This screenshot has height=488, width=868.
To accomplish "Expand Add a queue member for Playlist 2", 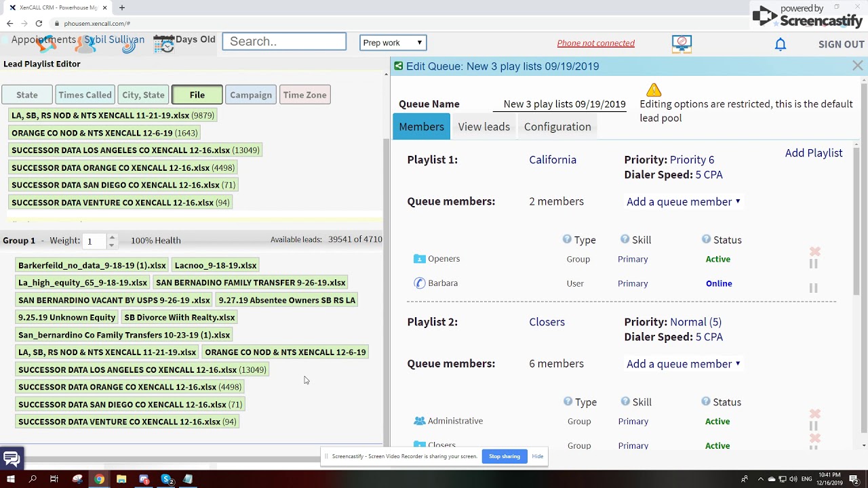I will [x=684, y=363].
